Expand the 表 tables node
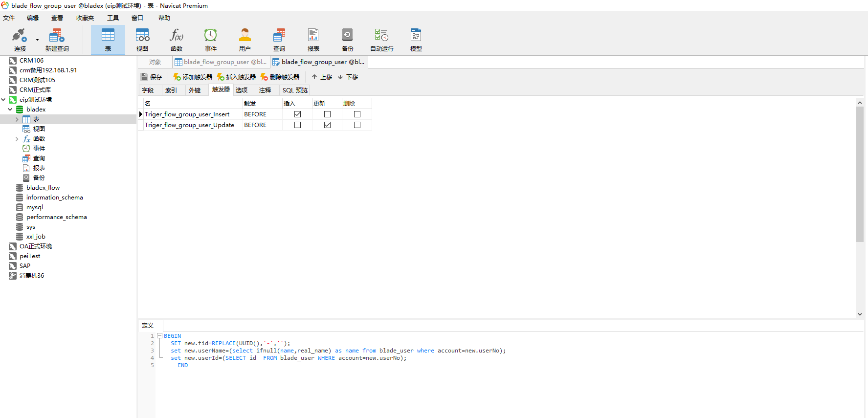868x418 pixels. coord(17,119)
